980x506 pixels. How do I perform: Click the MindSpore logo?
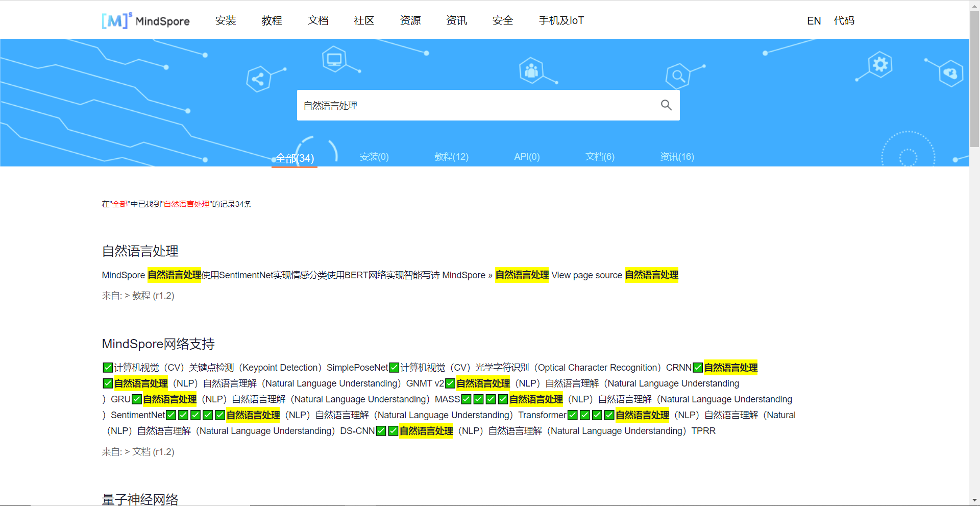point(145,20)
